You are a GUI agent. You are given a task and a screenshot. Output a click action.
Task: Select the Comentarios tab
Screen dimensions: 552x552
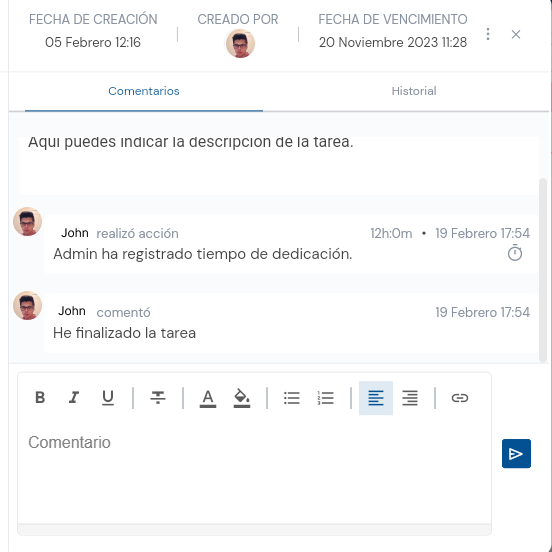144,91
